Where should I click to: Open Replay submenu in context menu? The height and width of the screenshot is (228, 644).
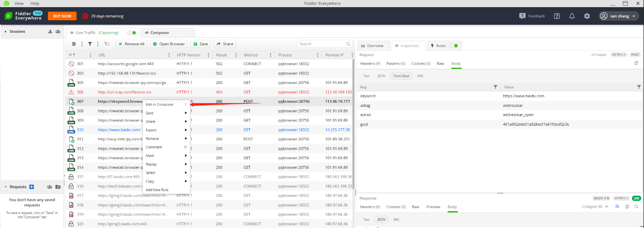click(166, 164)
